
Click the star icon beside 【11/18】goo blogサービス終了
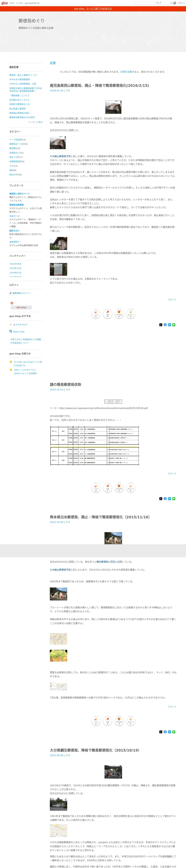pos(11,362)
